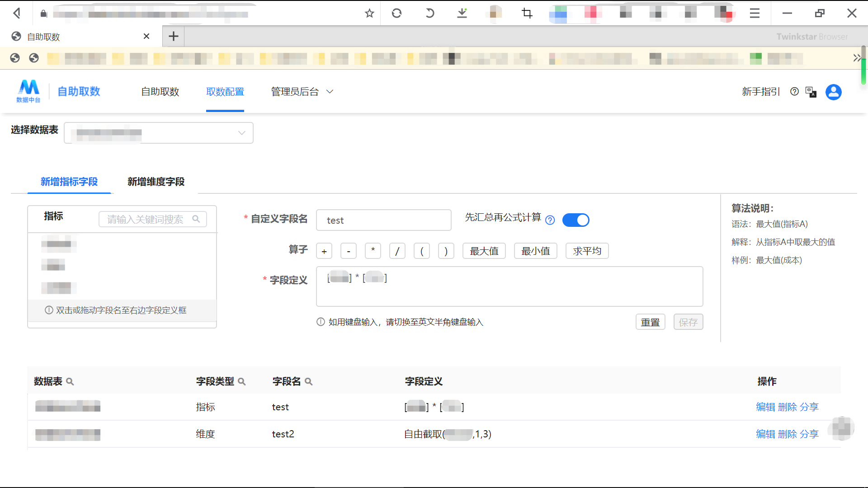Click the site lock icon in the address bar

click(43, 14)
